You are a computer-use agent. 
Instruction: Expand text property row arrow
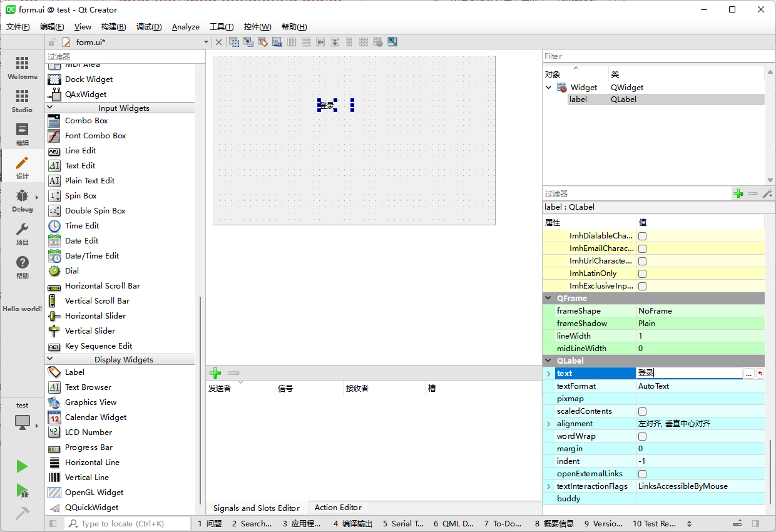tap(549, 374)
